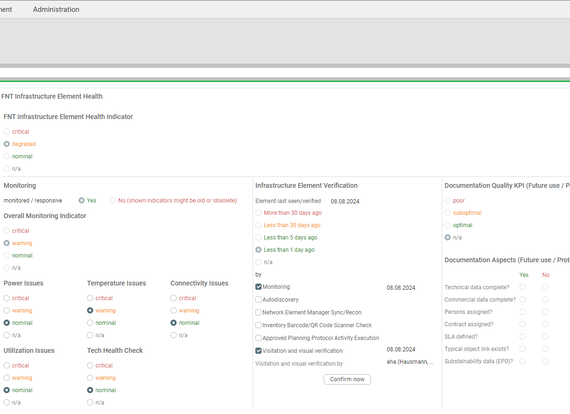Select critical under Temperature Issues
570x414 pixels.
(90, 298)
